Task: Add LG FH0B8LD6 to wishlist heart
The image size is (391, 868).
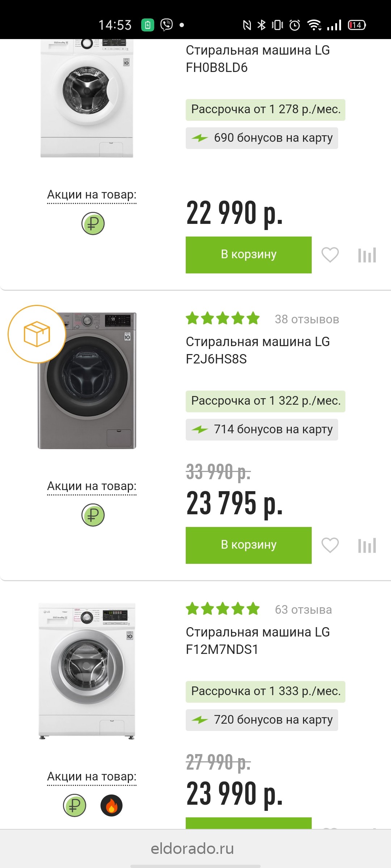Action: [x=330, y=255]
